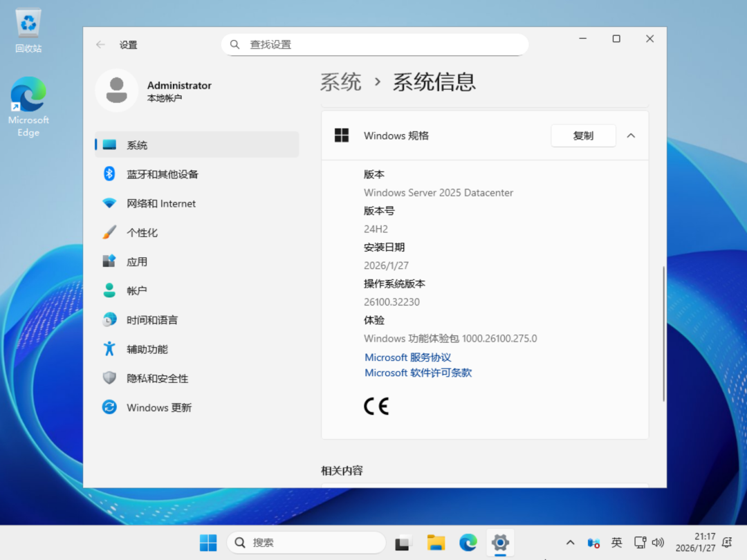This screenshot has width=747, height=560.
Task: Go to 蓝牙和其他设备 settings
Action: [x=196, y=174]
